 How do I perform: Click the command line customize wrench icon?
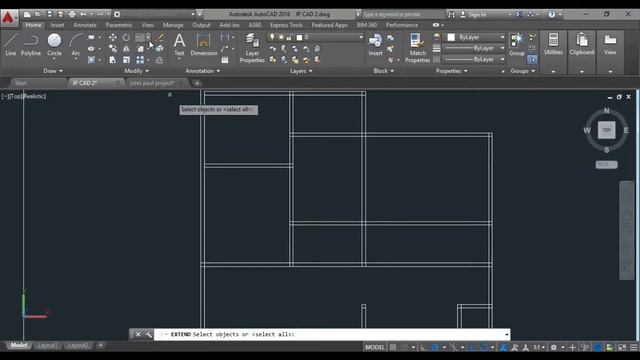pyautogui.click(x=148, y=334)
